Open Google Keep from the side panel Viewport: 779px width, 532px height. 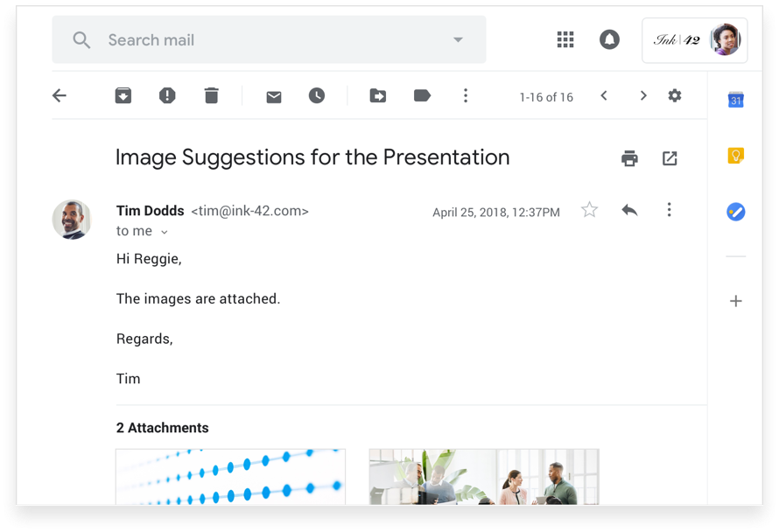point(736,156)
